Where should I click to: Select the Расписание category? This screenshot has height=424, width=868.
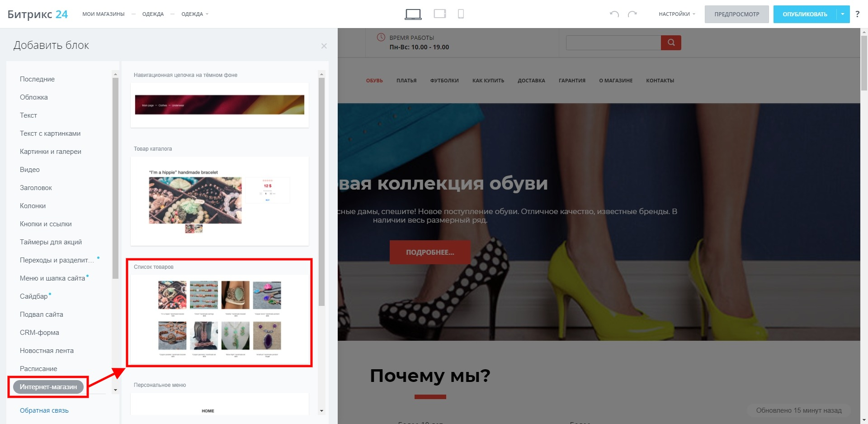click(38, 369)
